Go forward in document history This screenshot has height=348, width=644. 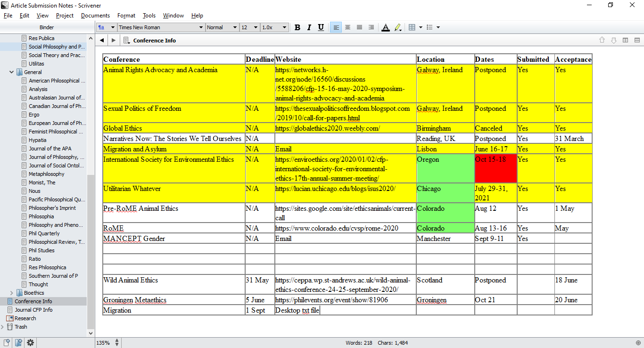(x=113, y=41)
